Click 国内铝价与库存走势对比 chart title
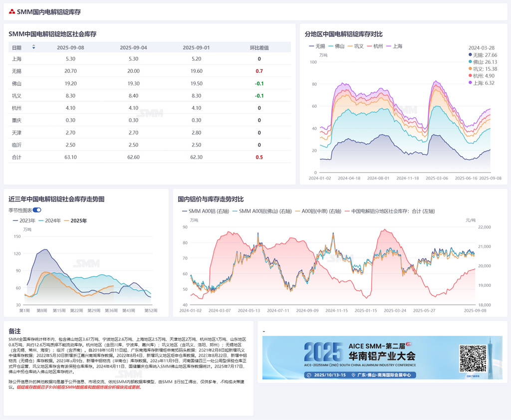This screenshot has width=511, height=420. [x=211, y=199]
